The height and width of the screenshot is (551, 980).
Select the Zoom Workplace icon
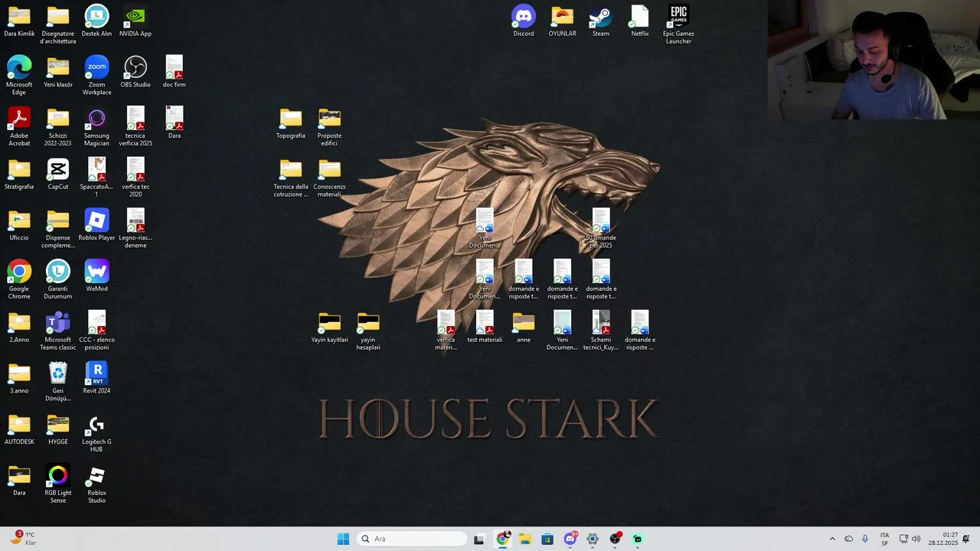coord(96,75)
